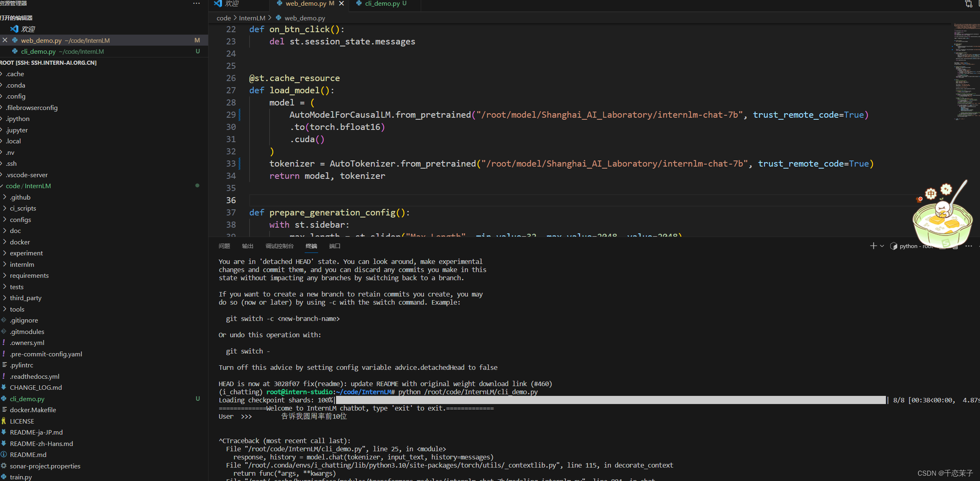This screenshot has height=481, width=980.
Task: Expand the configs folder
Action: (x=20, y=220)
